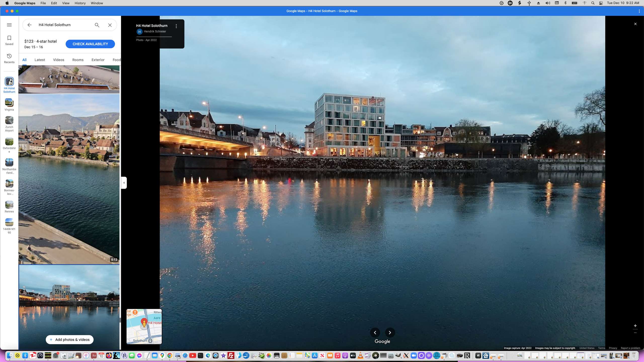The image size is (644, 362).
Task: Open the minimap thumbnail of Solothurn
Action: (144, 326)
